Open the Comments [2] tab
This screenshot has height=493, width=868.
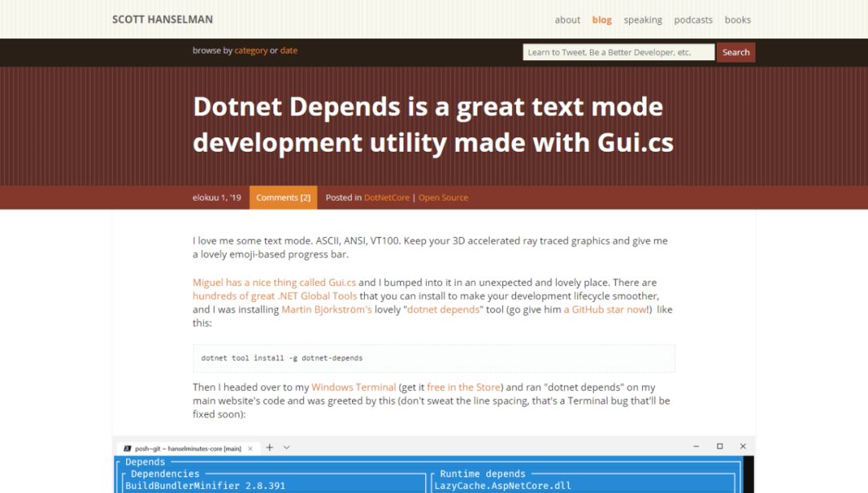[x=283, y=198]
